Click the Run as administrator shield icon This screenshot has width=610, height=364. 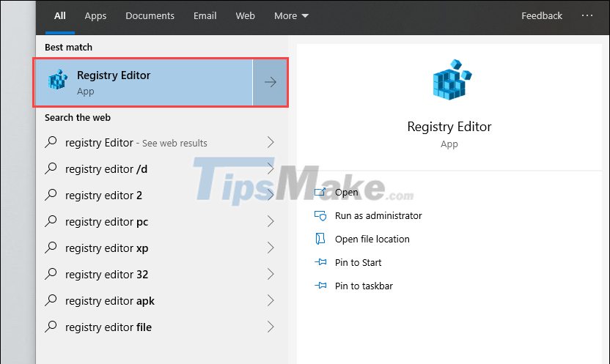pos(320,215)
